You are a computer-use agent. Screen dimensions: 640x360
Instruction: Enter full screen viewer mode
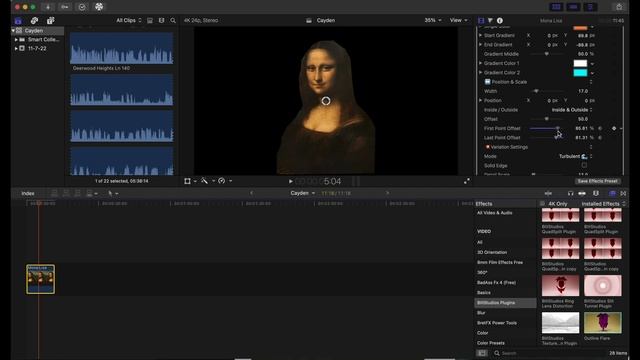467,181
